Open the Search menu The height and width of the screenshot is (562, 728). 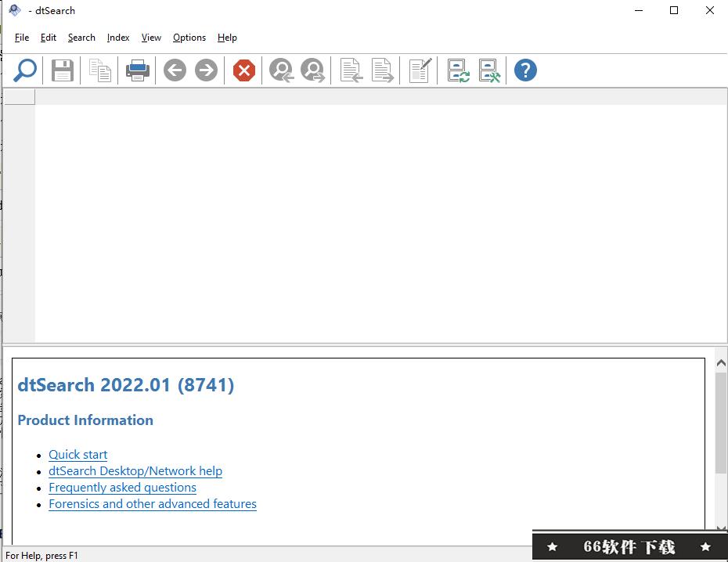point(81,38)
